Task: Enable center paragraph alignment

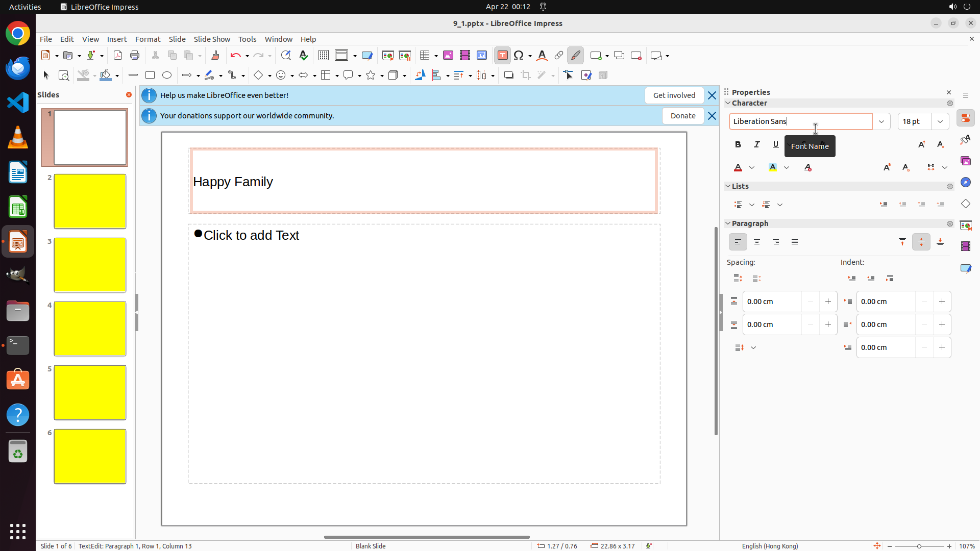Action: click(757, 242)
